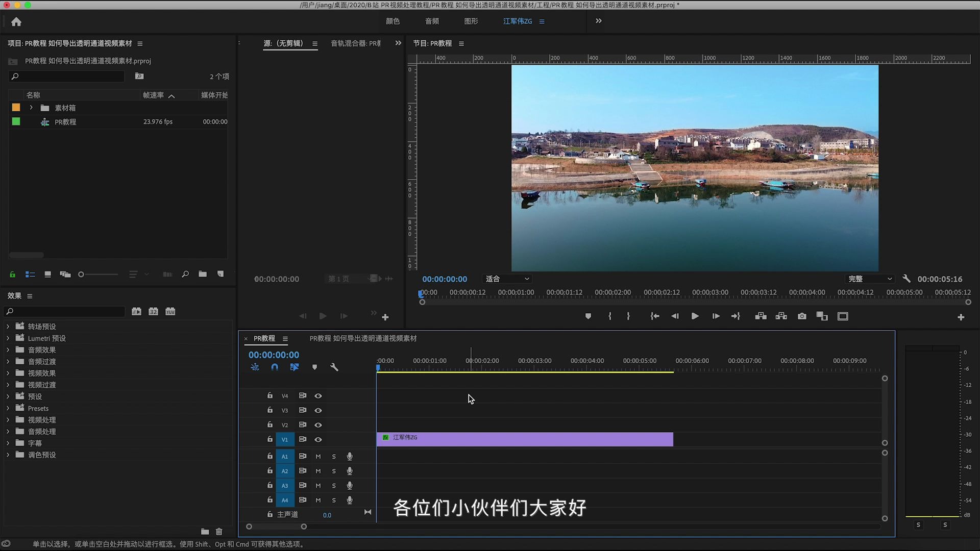Click the Lift icon in program monitor

(761, 316)
